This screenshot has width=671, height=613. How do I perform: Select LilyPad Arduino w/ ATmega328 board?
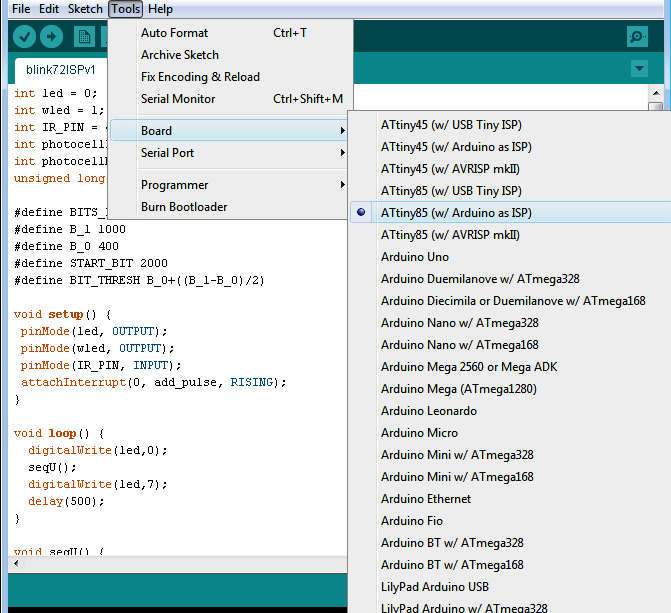click(x=511, y=607)
